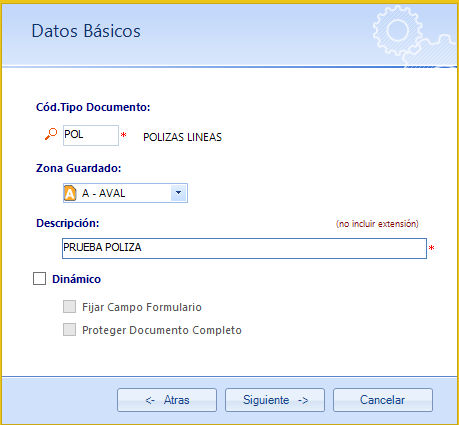Toggle Proteger Documento Completo checkbox
459x425 pixels.
pos(69,329)
